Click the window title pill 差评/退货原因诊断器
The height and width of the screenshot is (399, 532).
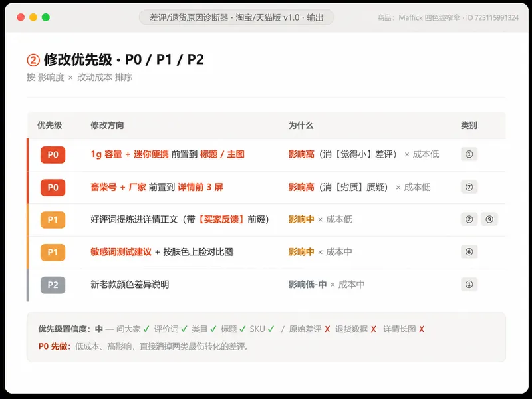coord(237,17)
